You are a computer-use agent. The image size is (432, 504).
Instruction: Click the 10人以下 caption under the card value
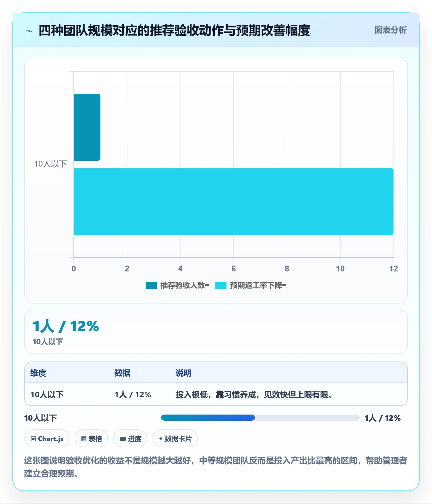click(x=48, y=342)
